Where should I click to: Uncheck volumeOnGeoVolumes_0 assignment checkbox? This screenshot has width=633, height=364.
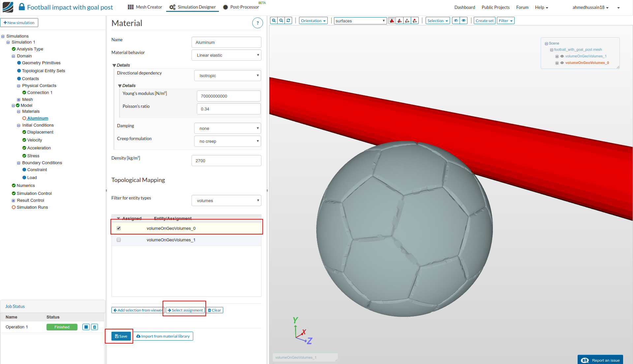click(x=119, y=228)
